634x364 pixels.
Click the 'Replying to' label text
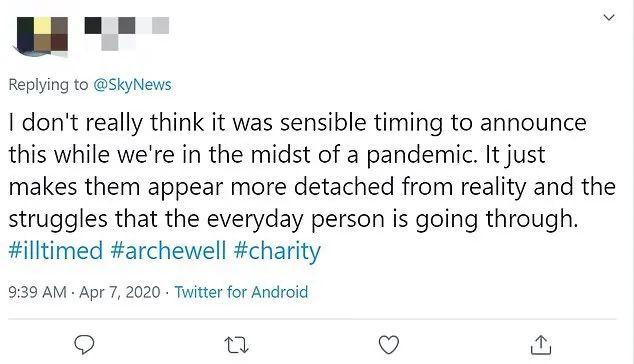48,85
